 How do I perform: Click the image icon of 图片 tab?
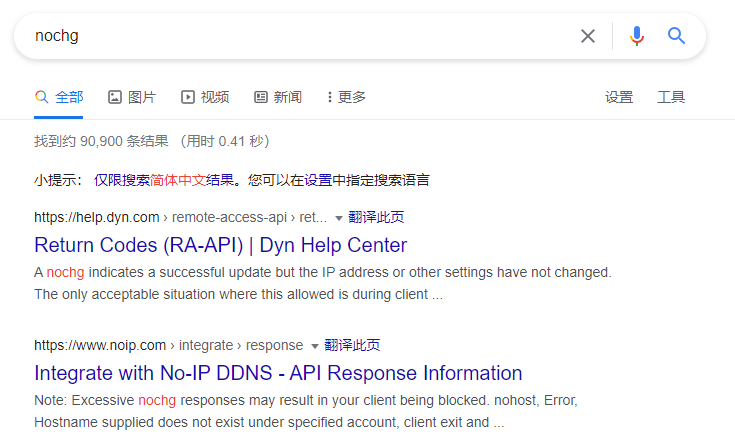(x=115, y=97)
